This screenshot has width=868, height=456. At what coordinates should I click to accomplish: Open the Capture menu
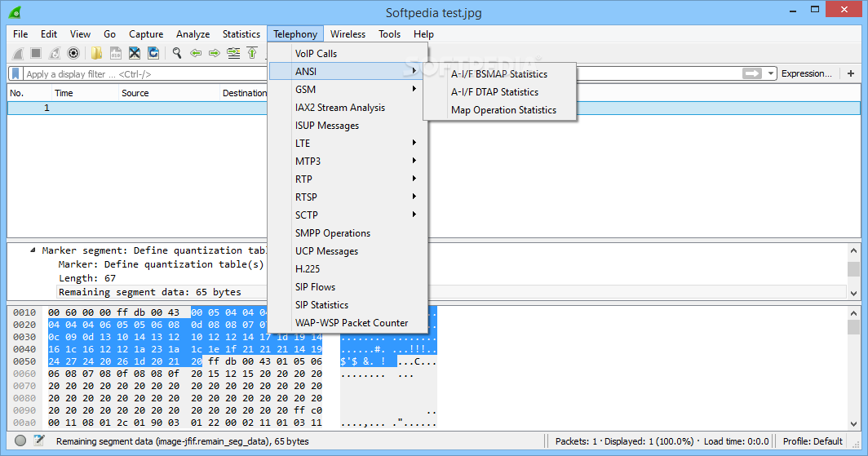pos(146,33)
